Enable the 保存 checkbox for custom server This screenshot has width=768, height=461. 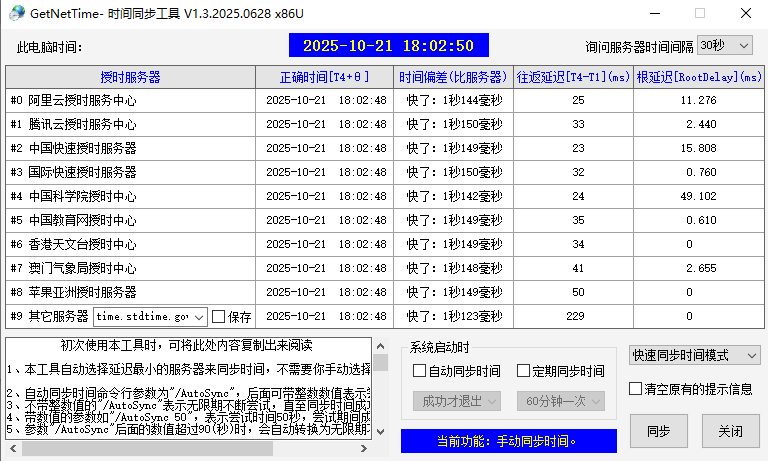pos(219,316)
